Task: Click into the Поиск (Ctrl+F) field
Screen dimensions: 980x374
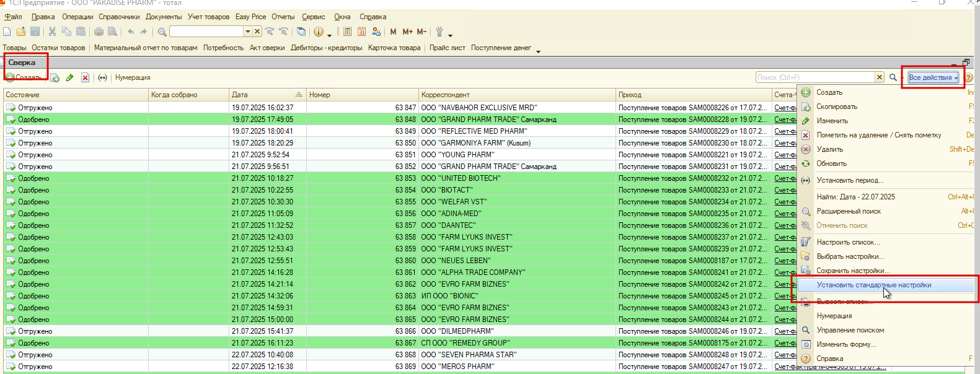Action: coord(815,77)
